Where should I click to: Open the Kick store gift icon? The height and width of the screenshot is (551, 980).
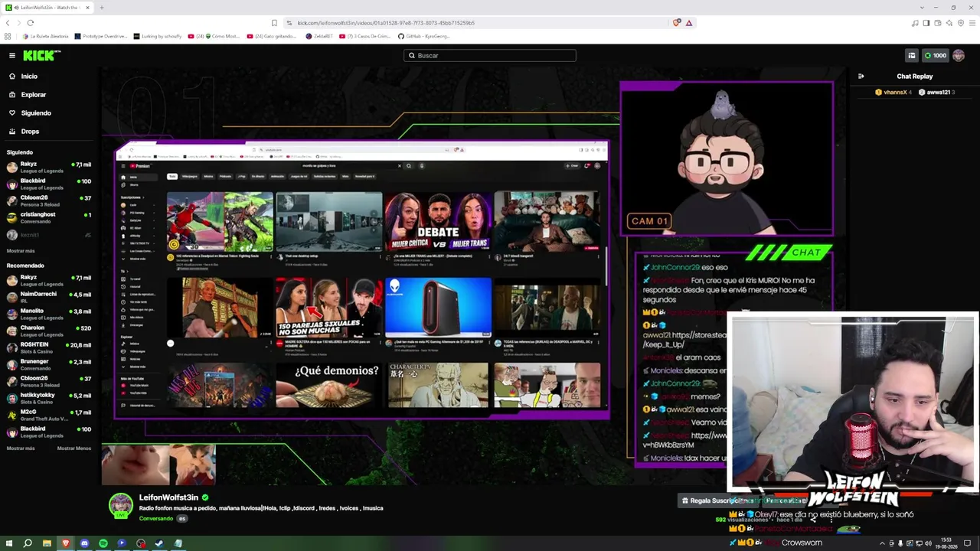coord(912,55)
